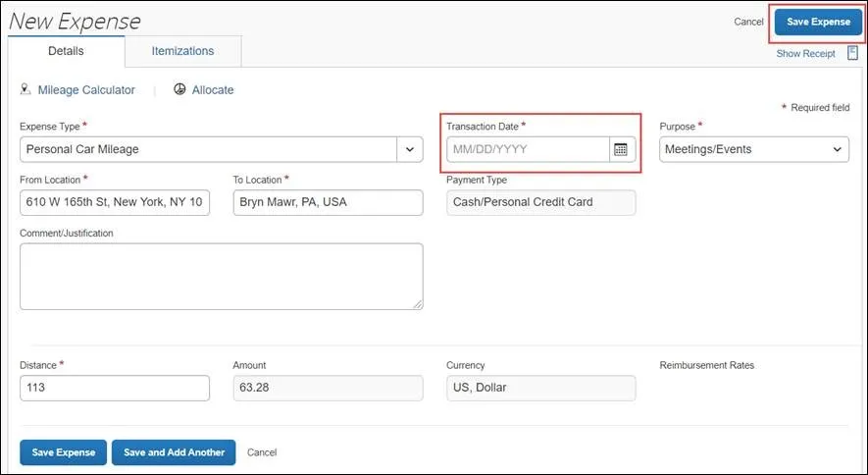Open the Transaction Date calendar picker
Image resolution: width=868 pixels, height=475 pixels.
pos(621,149)
